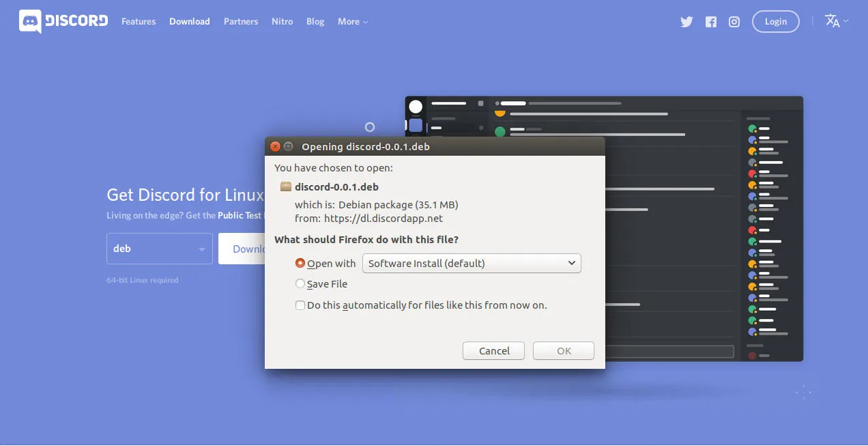
Task: Navigate to the Features page
Action: click(x=139, y=21)
